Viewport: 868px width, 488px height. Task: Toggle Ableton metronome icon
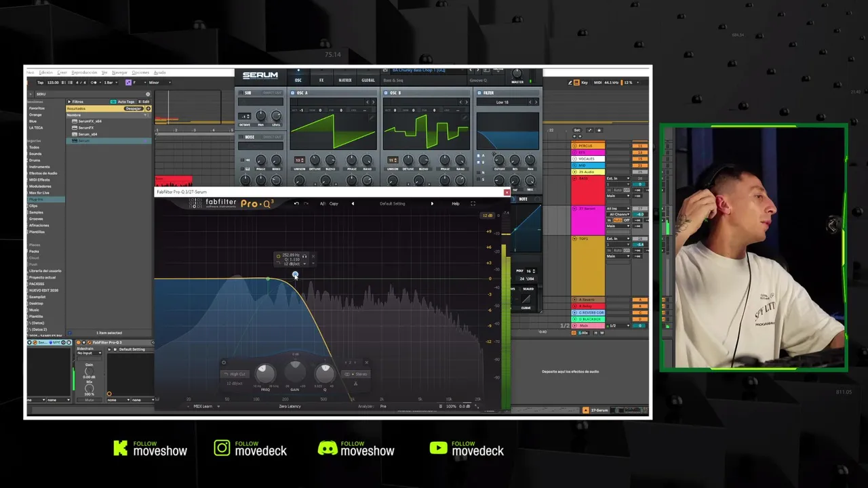[94, 83]
